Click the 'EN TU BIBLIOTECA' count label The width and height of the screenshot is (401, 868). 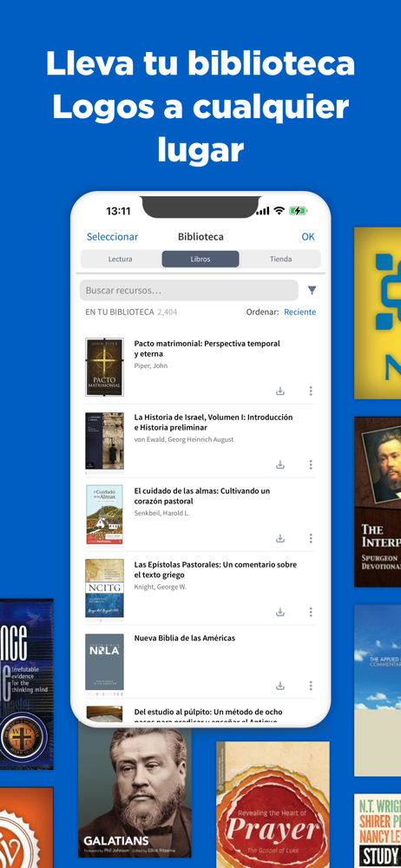(x=131, y=312)
